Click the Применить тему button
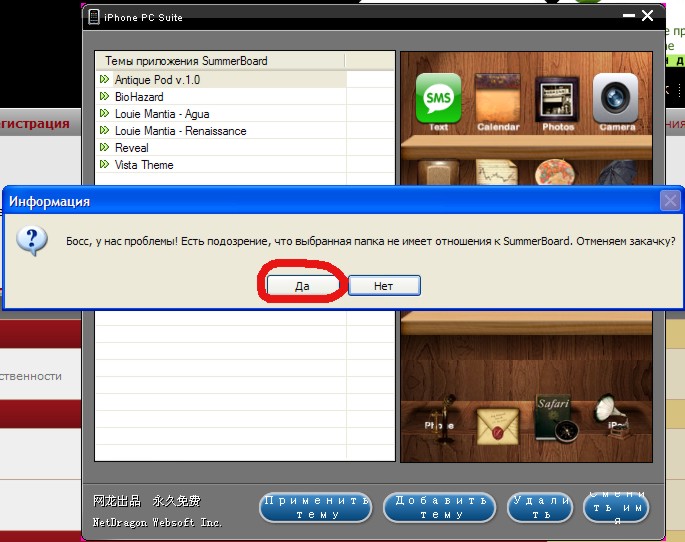This screenshot has width=685, height=542. pyautogui.click(x=316, y=507)
